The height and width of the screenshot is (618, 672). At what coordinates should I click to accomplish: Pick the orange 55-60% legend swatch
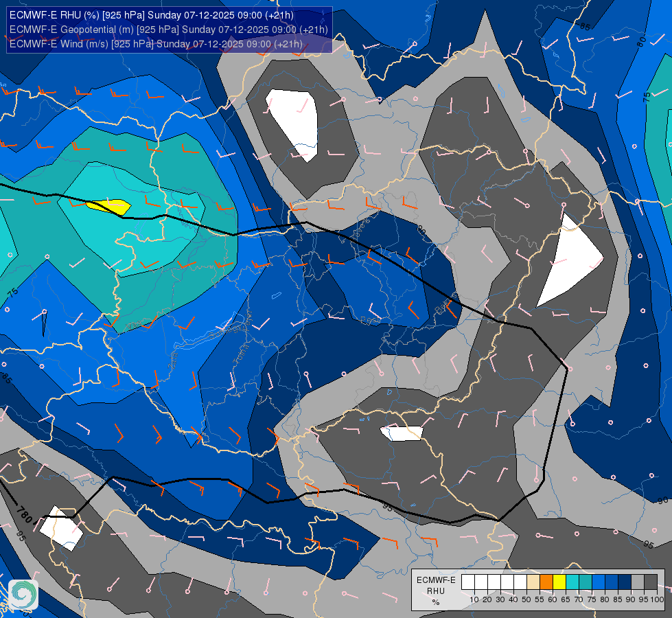pyautogui.click(x=546, y=582)
